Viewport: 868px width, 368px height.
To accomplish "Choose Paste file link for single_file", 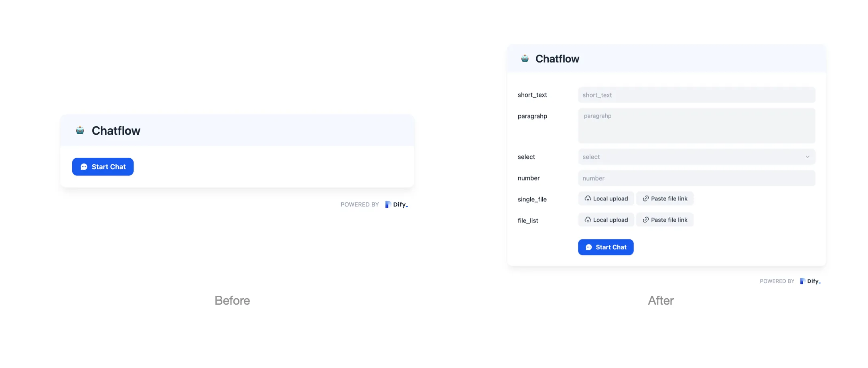I will (x=665, y=198).
